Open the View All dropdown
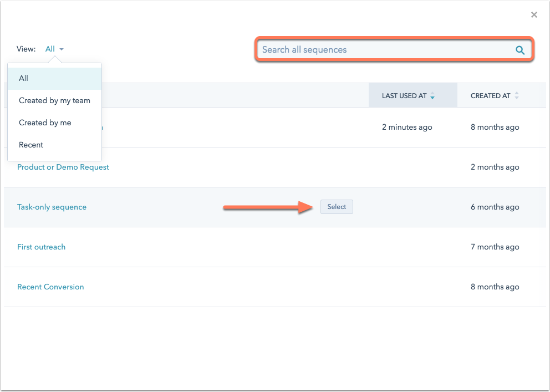550x392 pixels. pyautogui.click(x=54, y=49)
